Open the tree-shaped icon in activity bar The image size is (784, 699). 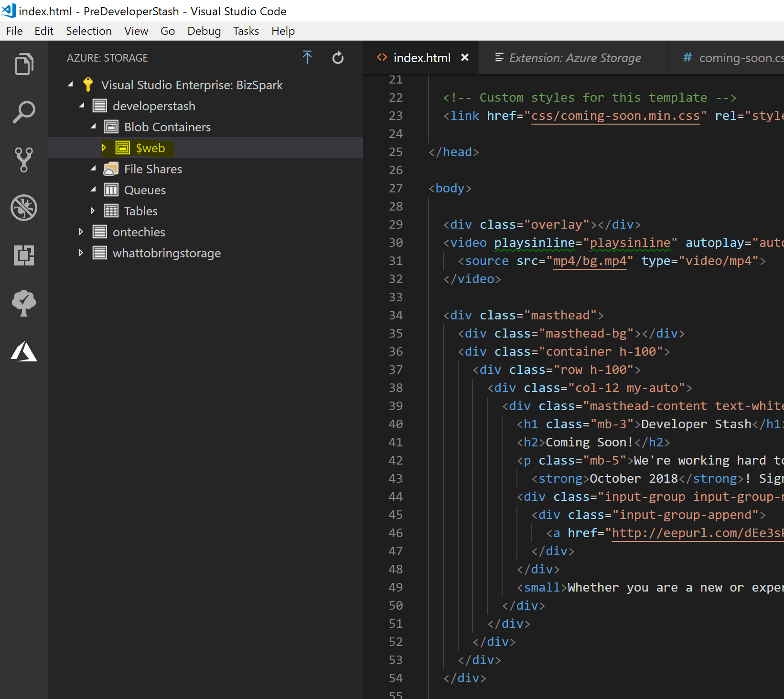pyautogui.click(x=24, y=303)
